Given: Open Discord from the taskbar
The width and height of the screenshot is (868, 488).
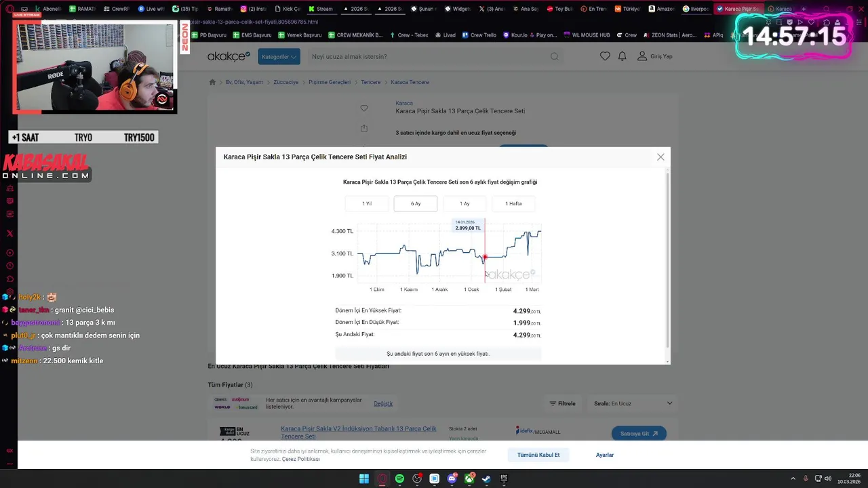Looking at the screenshot, I should [452, 479].
